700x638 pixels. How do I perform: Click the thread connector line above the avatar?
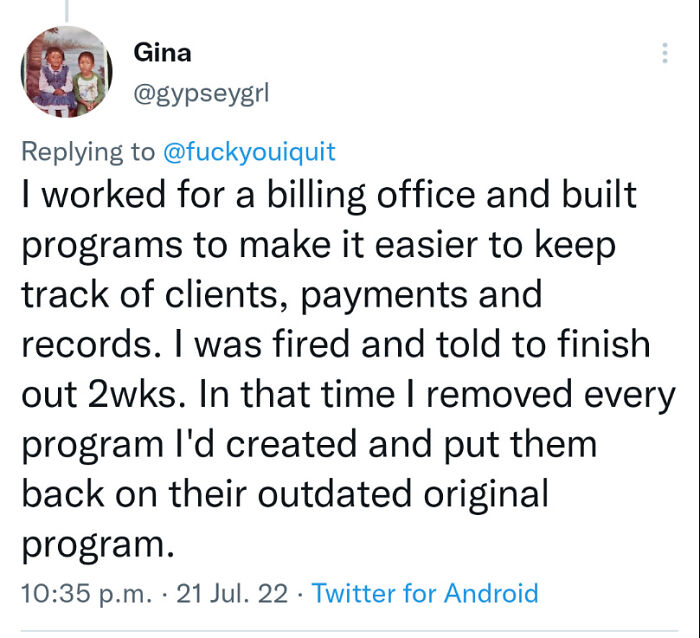(66, 10)
